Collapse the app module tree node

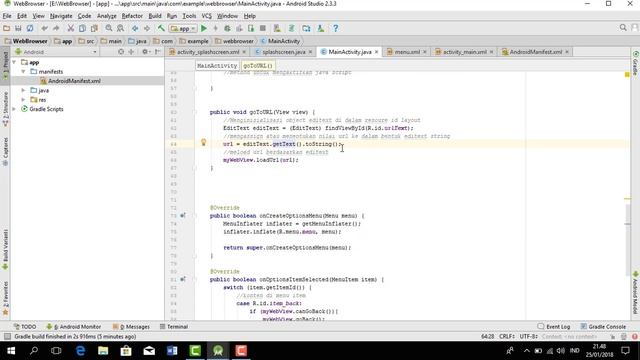pyautogui.click(x=14, y=62)
